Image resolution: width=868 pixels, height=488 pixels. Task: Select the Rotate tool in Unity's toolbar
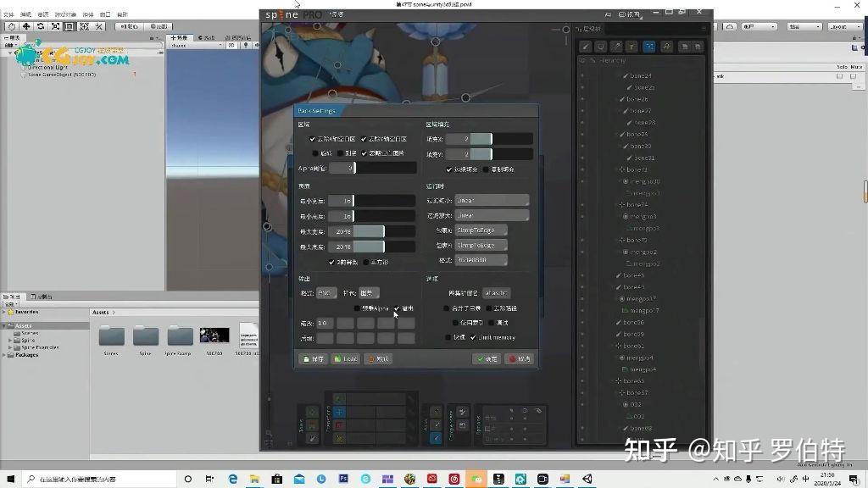pos(40,26)
